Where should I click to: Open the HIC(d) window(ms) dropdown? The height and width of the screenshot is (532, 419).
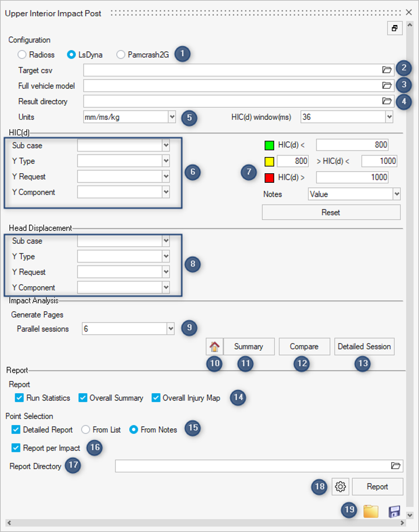point(388,117)
